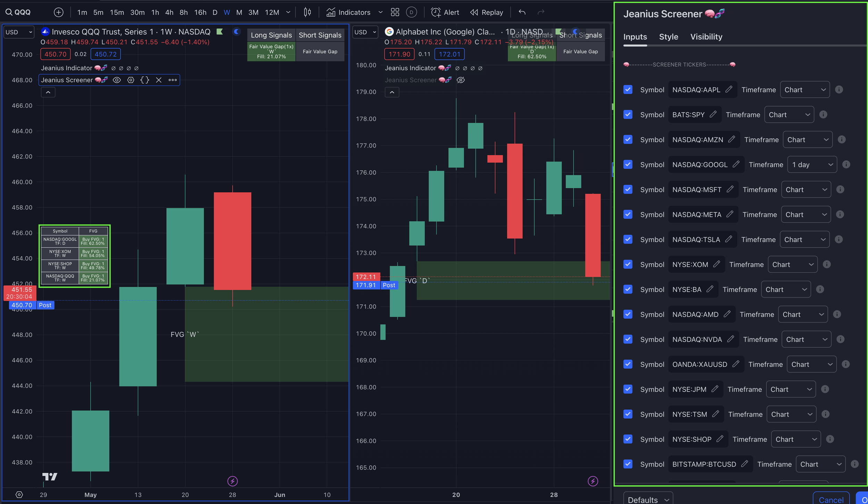This screenshot has width=868, height=504.
Task: Open the Indicators dialog
Action: point(349,13)
